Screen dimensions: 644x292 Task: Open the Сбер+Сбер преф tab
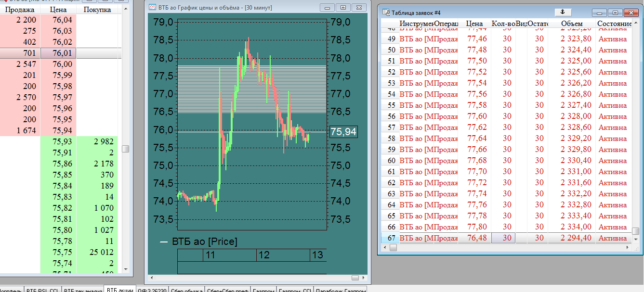[x=228, y=290]
